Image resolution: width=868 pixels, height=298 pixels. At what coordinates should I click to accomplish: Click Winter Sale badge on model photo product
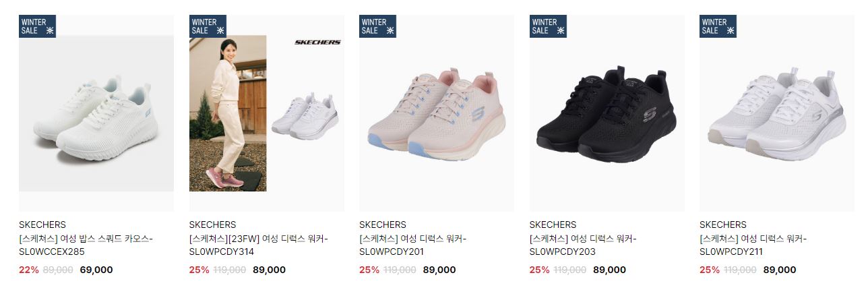[x=208, y=26]
